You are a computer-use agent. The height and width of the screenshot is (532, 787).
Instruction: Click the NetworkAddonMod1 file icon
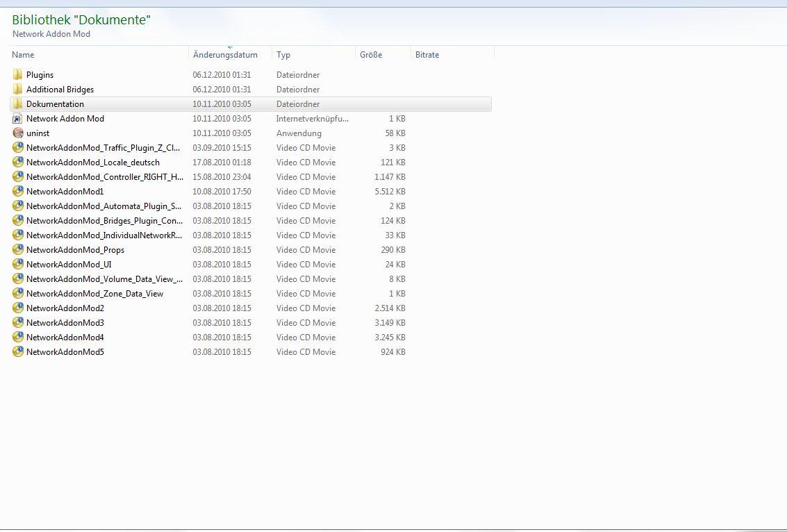click(x=18, y=192)
